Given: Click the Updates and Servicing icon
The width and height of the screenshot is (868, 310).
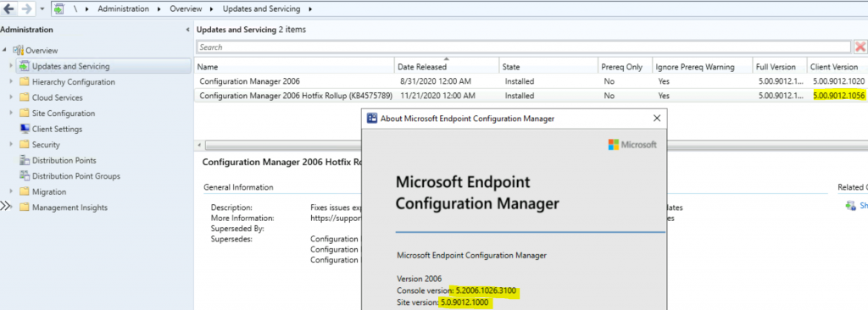Looking at the screenshot, I should coord(24,66).
